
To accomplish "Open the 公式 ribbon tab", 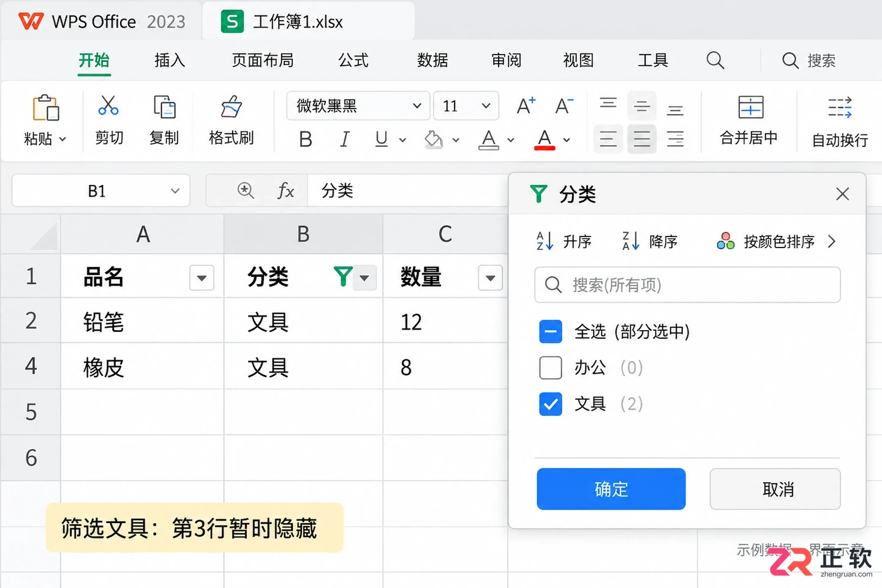I will pyautogui.click(x=353, y=60).
